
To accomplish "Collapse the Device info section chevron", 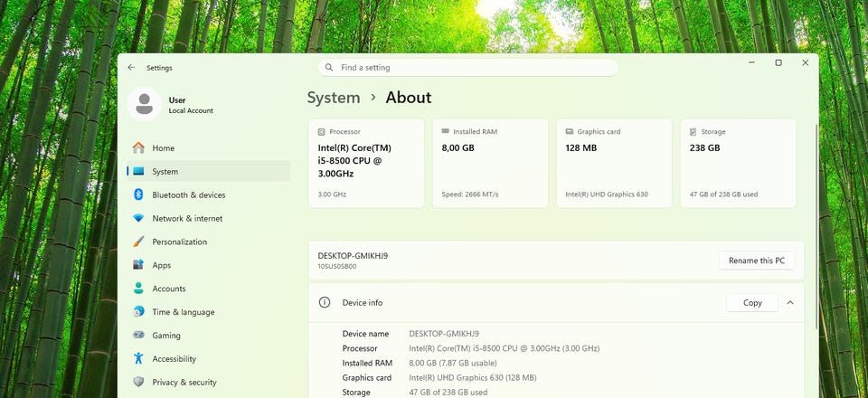I will (x=790, y=303).
